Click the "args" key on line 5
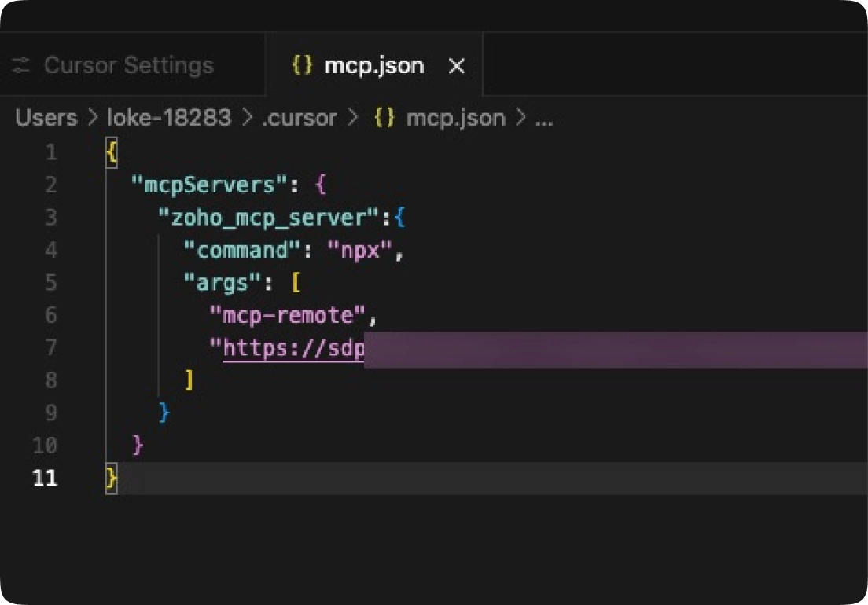The width and height of the screenshot is (868, 605). [x=222, y=283]
